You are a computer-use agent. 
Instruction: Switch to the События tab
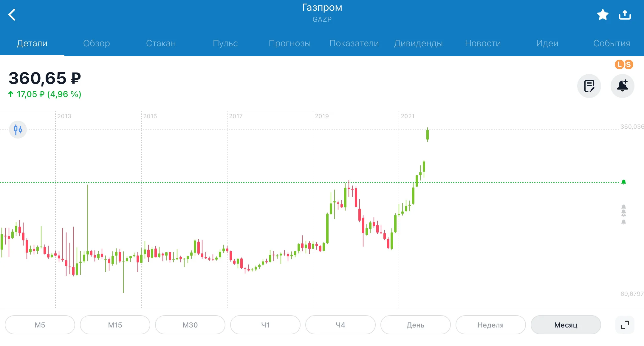pos(612,43)
